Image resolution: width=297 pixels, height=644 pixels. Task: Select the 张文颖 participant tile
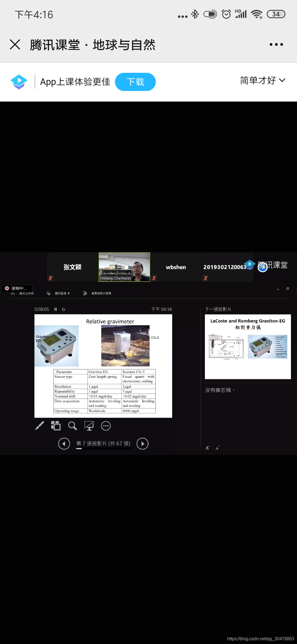pyautogui.click(x=73, y=267)
